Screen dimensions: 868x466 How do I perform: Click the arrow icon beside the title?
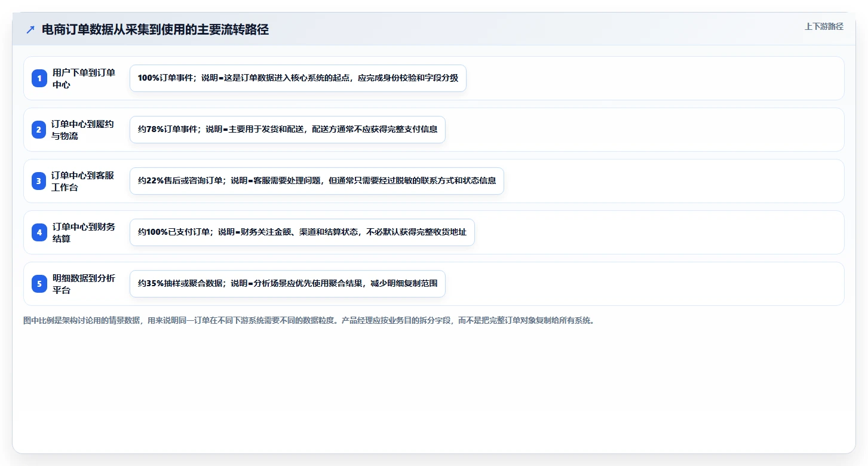click(x=30, y=30)
